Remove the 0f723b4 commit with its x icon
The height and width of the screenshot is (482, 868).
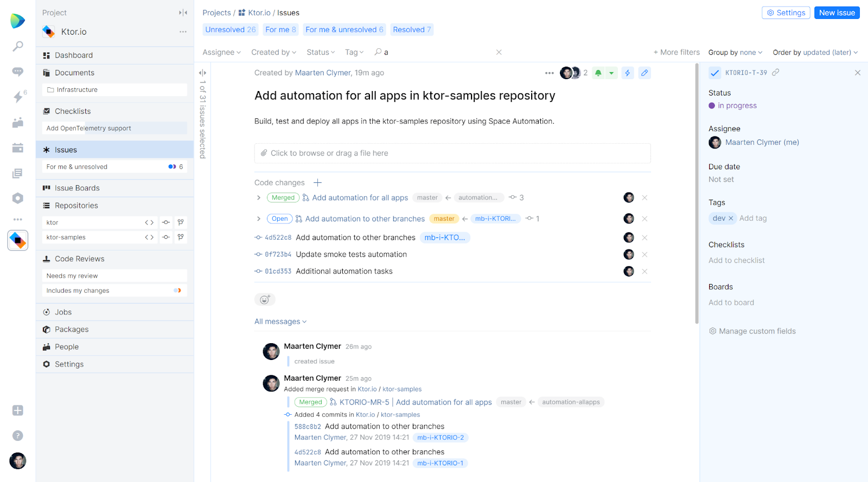(644, 254)
